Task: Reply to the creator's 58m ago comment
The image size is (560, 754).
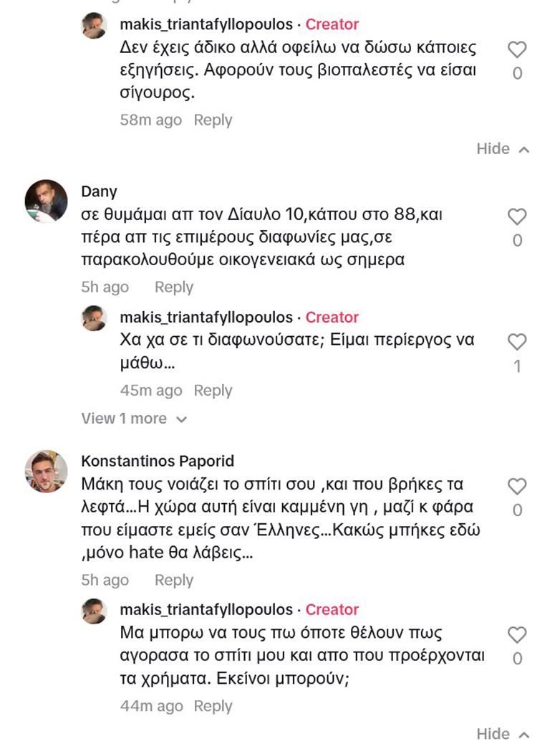Action: 213,120
